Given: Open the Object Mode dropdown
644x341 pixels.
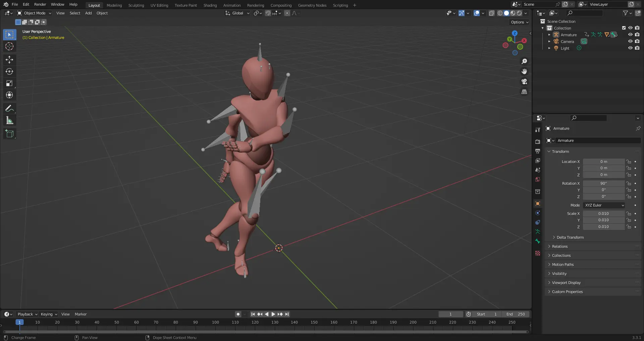Looking at the screenshot, I should pyautogui.click(x=34, y=13).
